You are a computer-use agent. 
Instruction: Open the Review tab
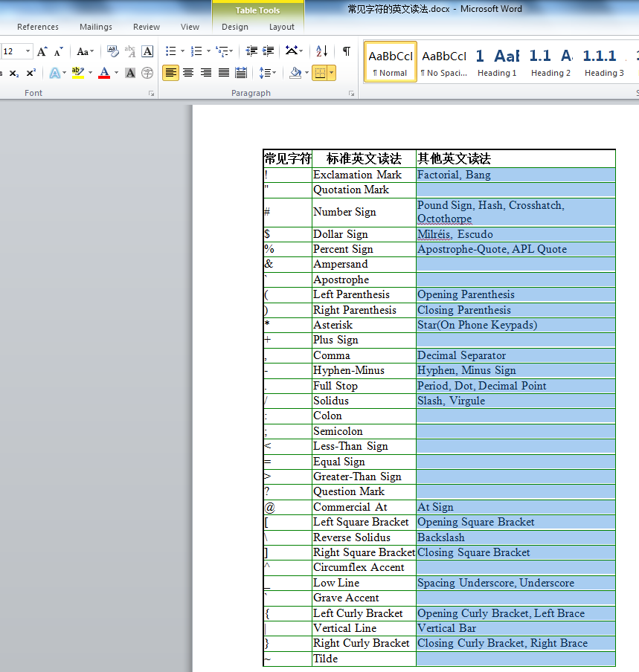pyautogui.click(x=147, y=27)
